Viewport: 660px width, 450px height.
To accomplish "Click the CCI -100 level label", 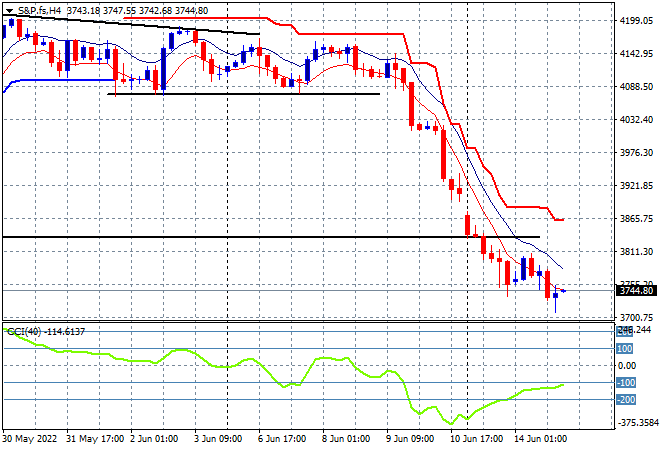I will pyautogui.click(x=626, y=383).
